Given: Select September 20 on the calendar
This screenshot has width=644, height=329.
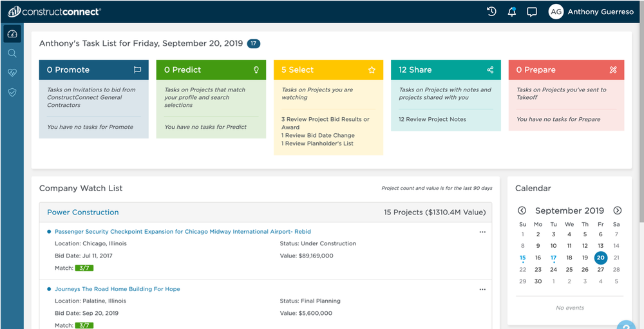Looking at the screenshot, I should click(601, 258).
